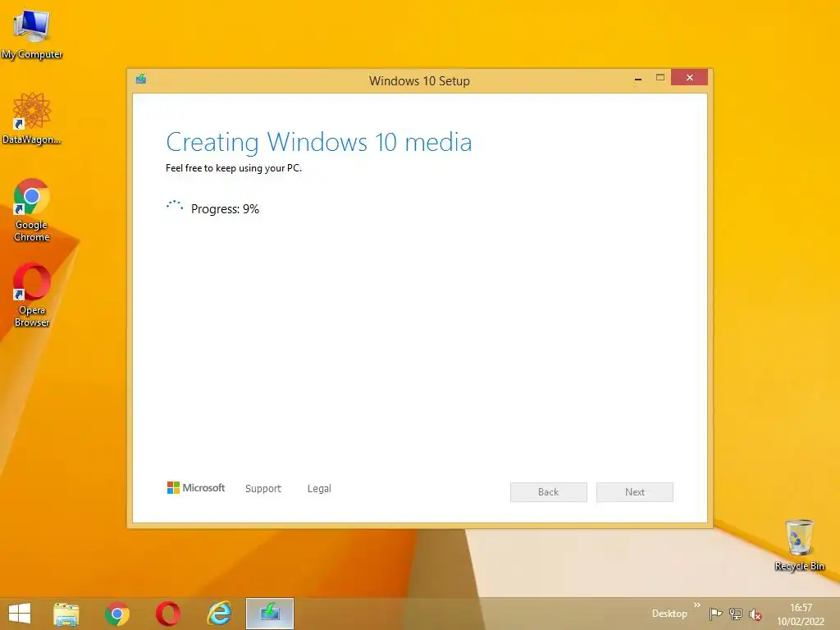Click the 'Windows 10 Setup' title text
This screenshot has height=630, width=840.
419,81
